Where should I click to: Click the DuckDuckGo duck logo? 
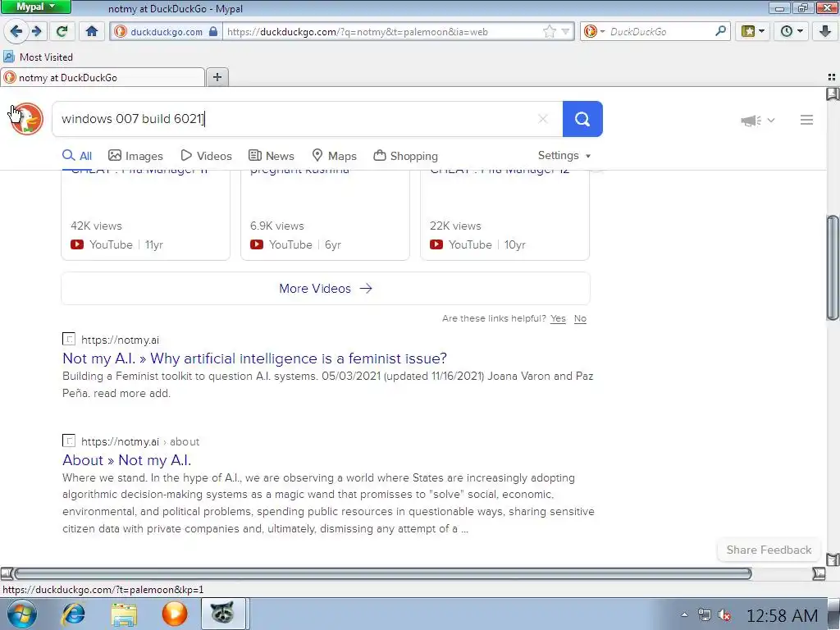pos(27,118)
